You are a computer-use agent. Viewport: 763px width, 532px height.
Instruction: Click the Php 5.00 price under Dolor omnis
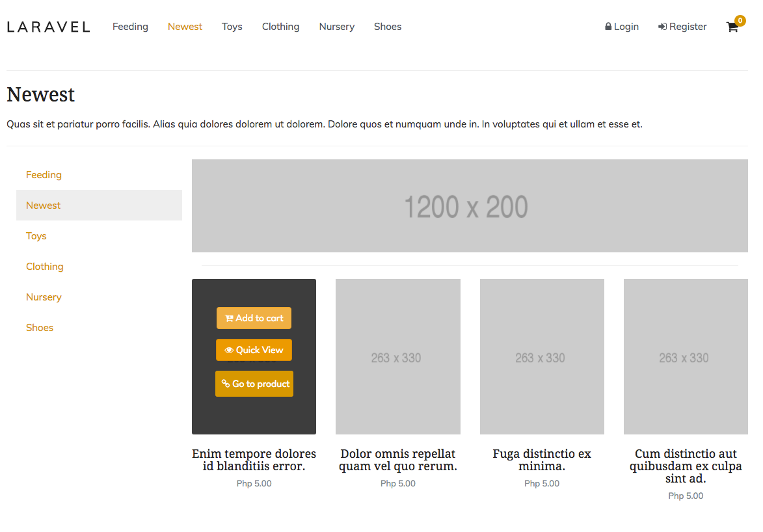(398, 484)
